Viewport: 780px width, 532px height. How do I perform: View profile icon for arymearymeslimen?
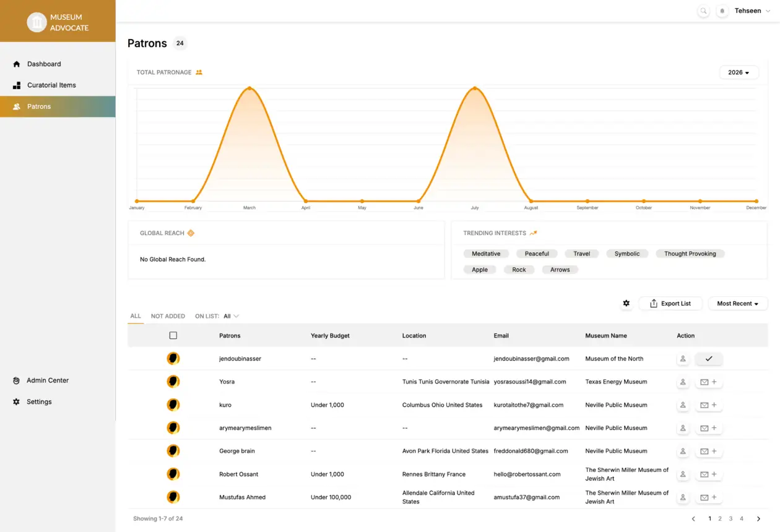(x=683, y=428)
